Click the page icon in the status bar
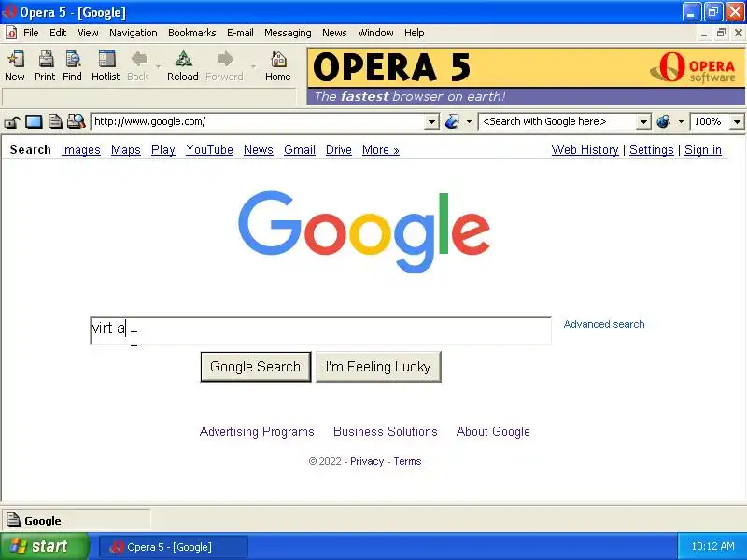 point(13,520)
